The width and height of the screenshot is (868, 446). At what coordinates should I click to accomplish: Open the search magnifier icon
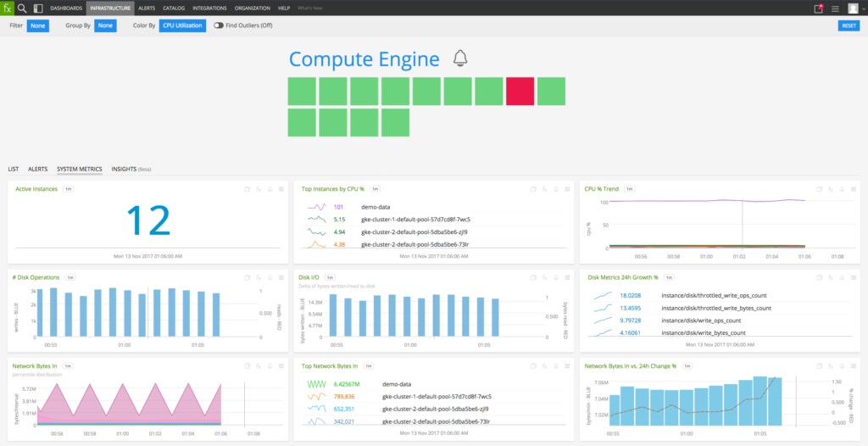pos(22,8)
